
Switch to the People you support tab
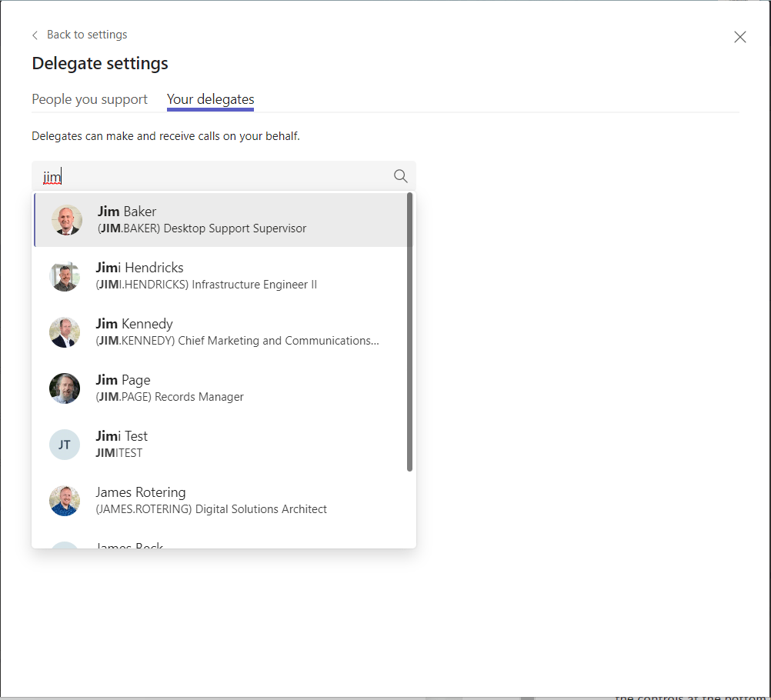[x=89, y=99]
